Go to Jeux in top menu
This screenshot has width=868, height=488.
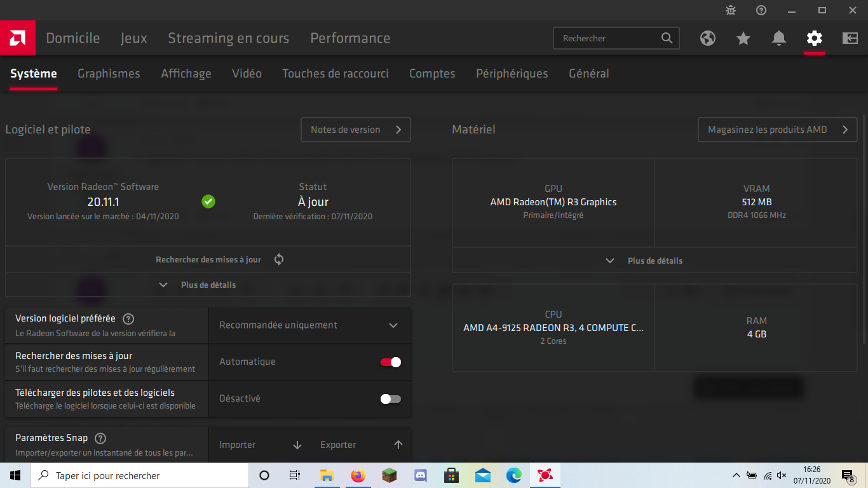tap(134, 38)
